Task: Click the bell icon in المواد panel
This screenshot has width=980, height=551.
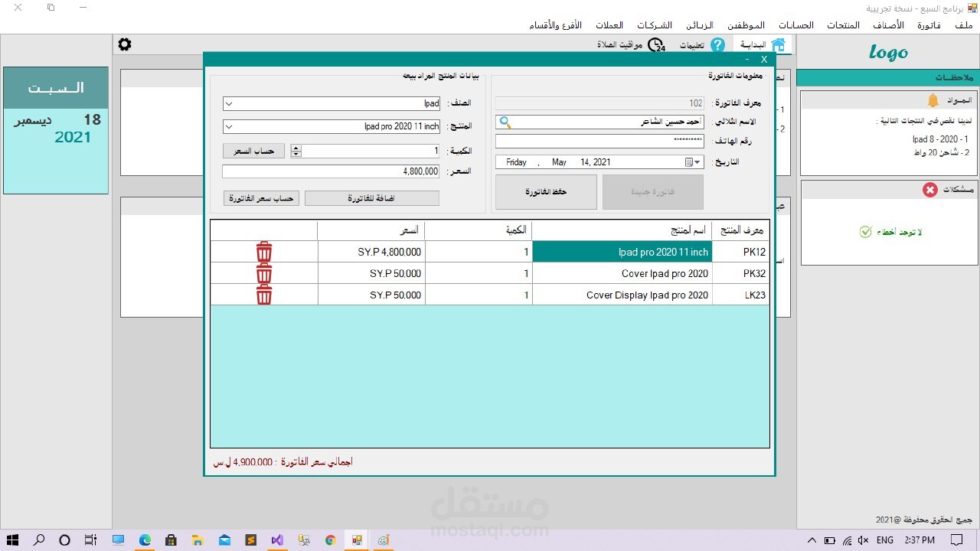Action: click(x=933, y=100)
